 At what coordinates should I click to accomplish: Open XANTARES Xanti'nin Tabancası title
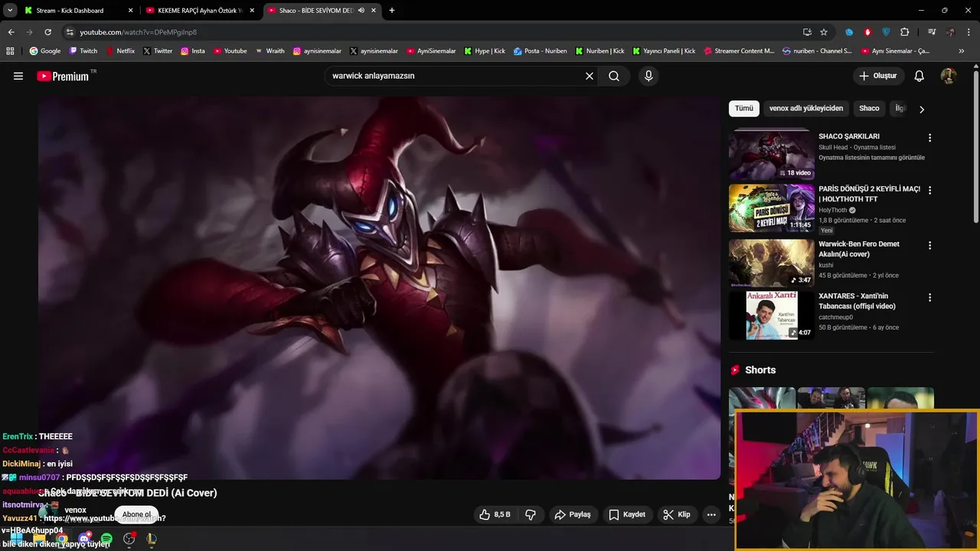pyautogui.click(x=857, y=301)
